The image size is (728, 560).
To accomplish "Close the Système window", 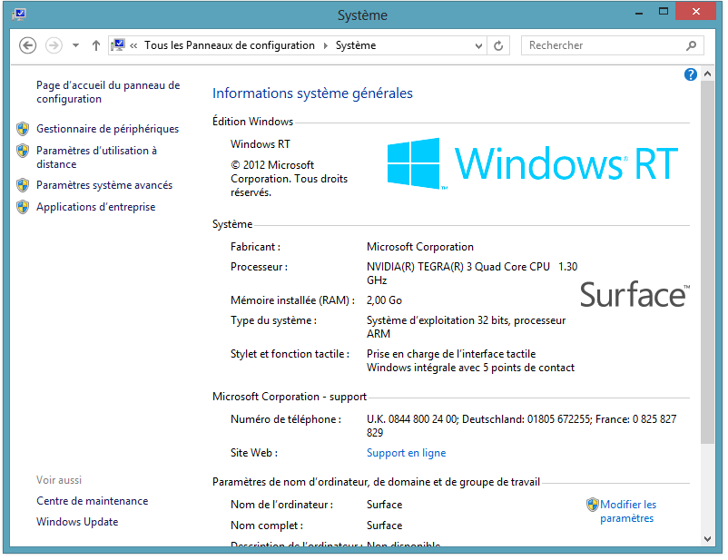I will point(695,12).
